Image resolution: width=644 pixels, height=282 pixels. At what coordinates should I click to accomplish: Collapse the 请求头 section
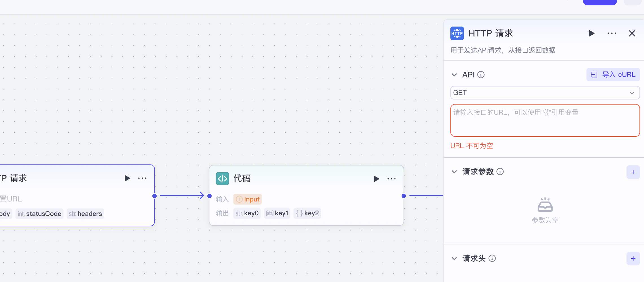[x=454, y=258]
